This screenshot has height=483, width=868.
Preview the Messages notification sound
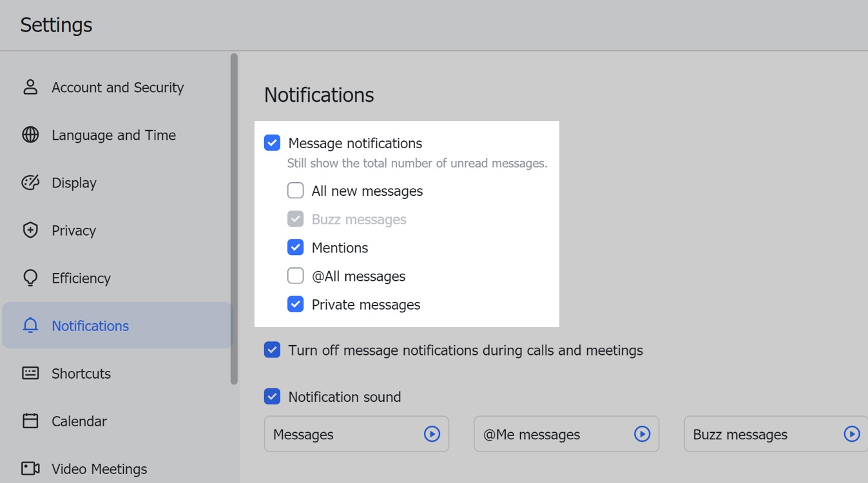[x=433, y=434]
